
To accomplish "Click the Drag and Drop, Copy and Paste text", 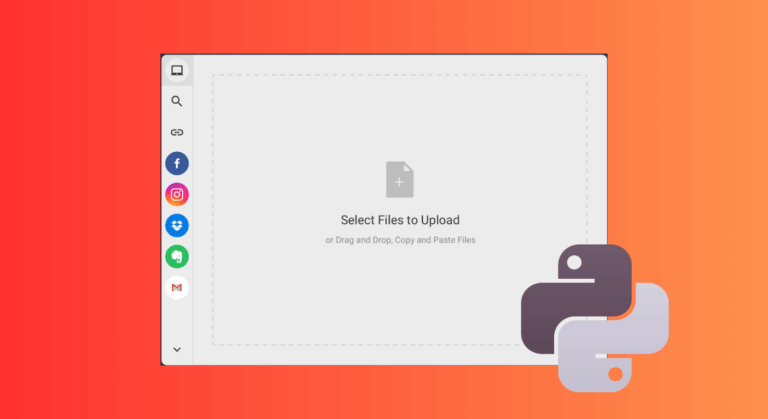I will click(400, 240).
